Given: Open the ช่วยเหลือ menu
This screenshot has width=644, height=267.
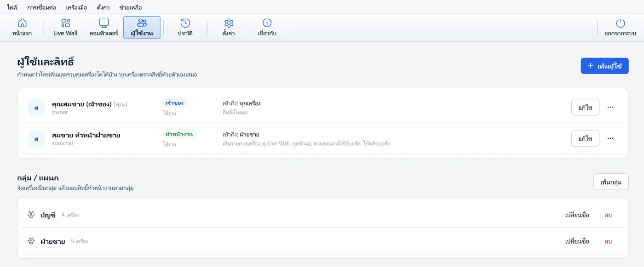Looking at the screenshot, I should [x=130, y=7].
